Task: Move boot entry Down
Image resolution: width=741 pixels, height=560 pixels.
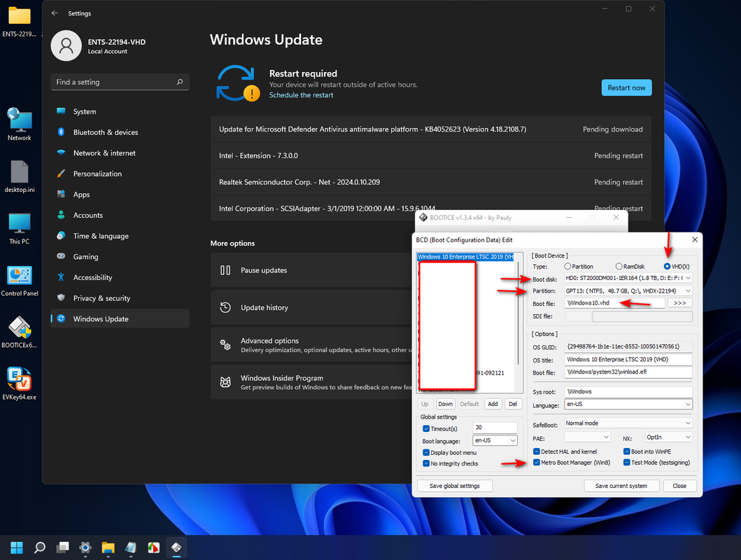Action: (x=445, y=404)
